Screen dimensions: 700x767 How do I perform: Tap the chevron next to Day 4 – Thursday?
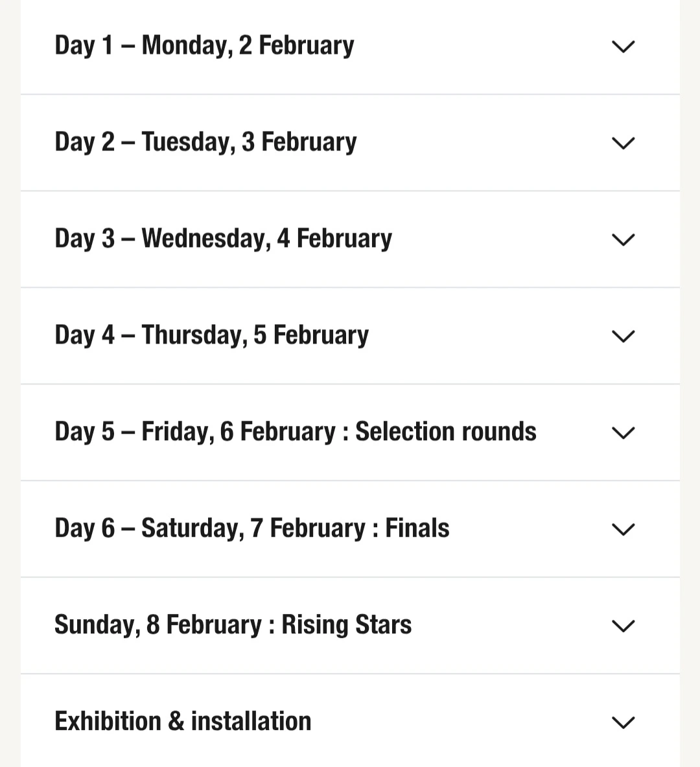point(623,336)
